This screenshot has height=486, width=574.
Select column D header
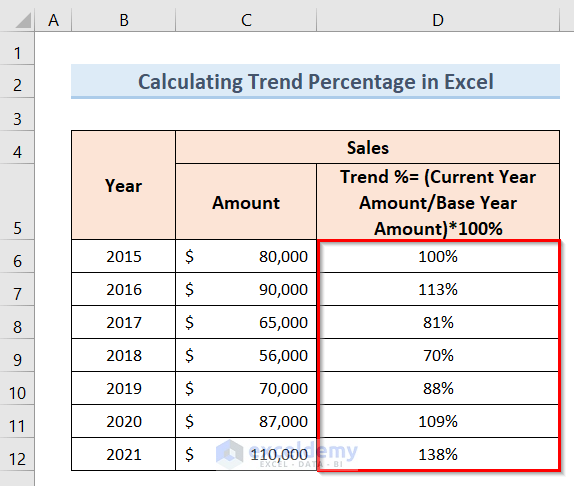click(x=438, y=20)
